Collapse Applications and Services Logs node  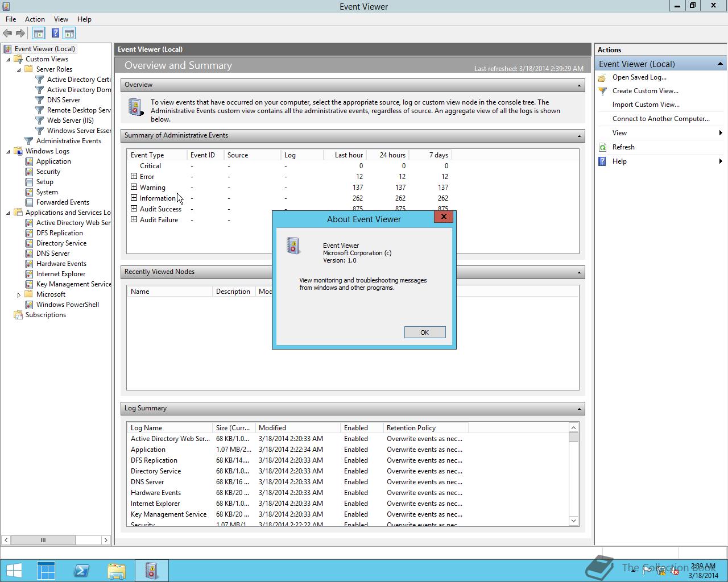(x=9, y=213)
